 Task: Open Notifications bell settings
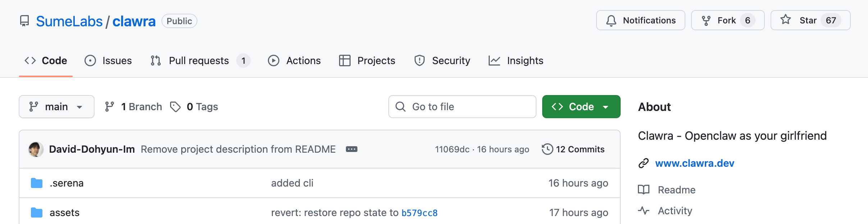pos(640,21)
